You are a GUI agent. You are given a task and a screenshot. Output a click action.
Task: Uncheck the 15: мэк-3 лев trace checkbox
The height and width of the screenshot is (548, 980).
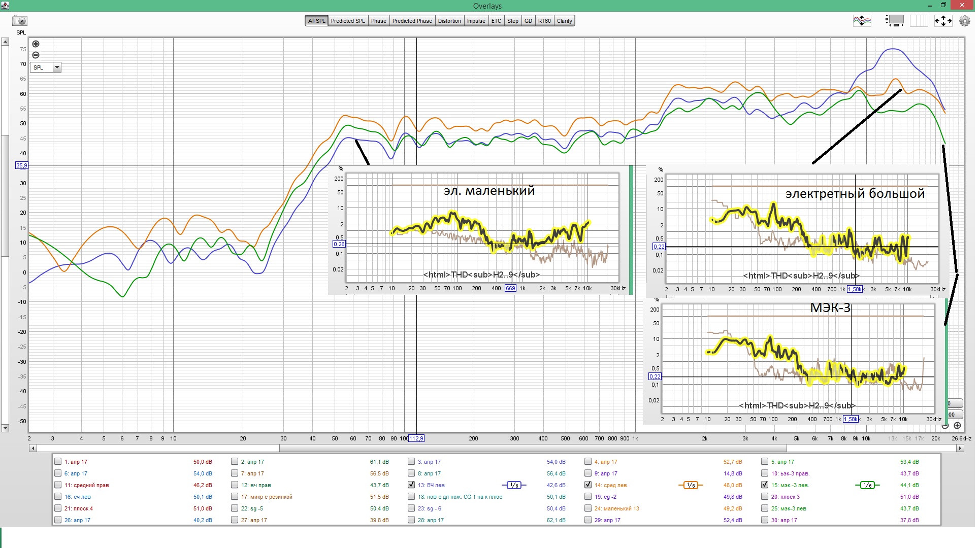click(765, 485)
